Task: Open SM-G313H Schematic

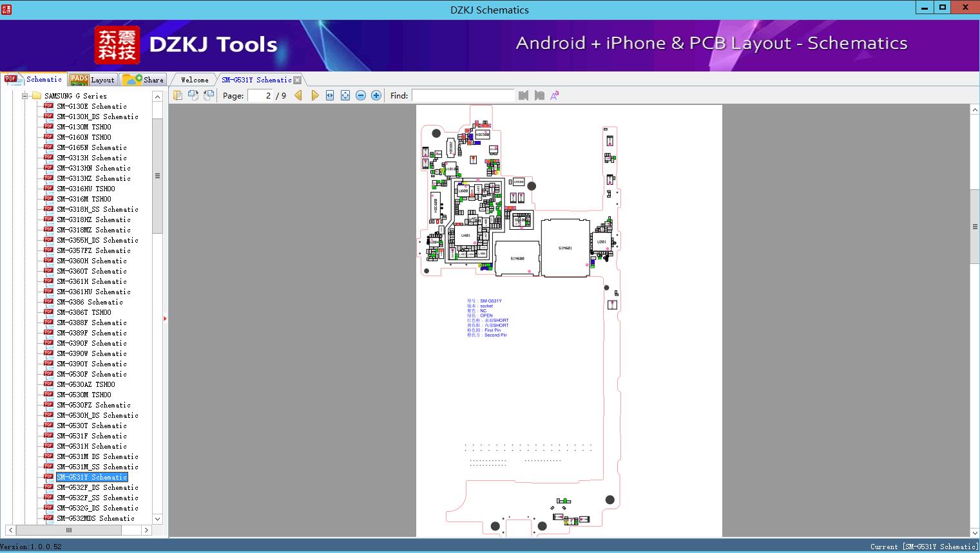Action: point(91,158)
